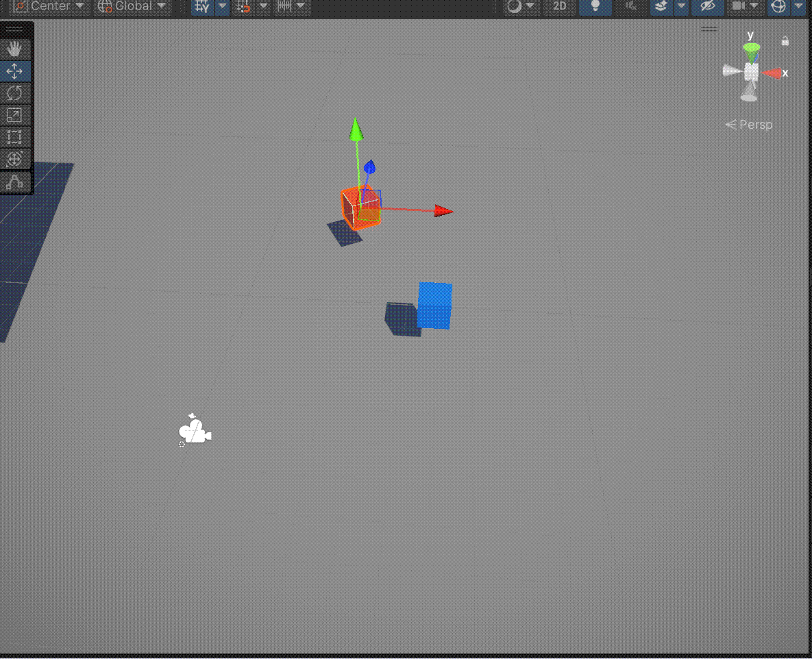Open grid axis options arrow
Image resolution: width=812 pixels, height=659 pixels.
(x=222, y=7)
